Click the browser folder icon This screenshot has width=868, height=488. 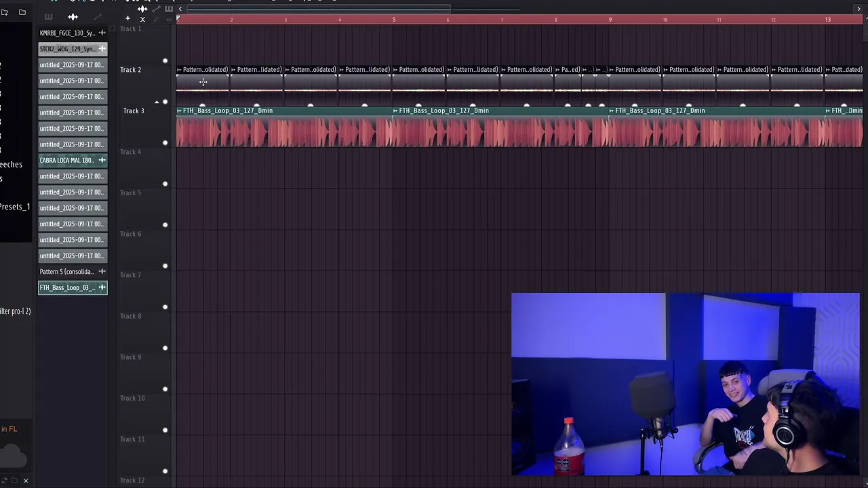[x=22, y=12]
